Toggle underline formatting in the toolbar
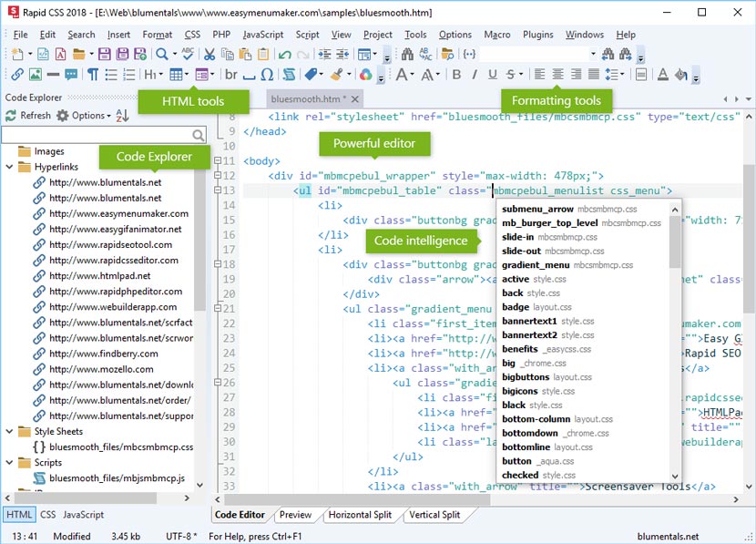Screen dimensions: 756x544 (493, 75)
